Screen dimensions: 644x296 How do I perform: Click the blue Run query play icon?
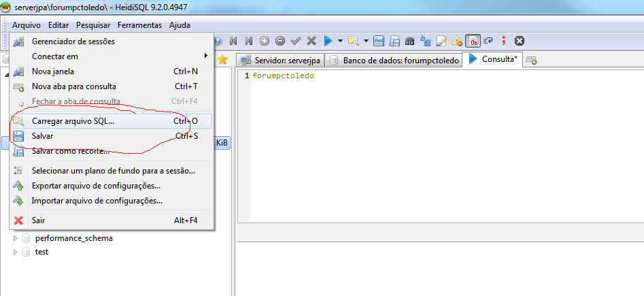pos(328,41)
